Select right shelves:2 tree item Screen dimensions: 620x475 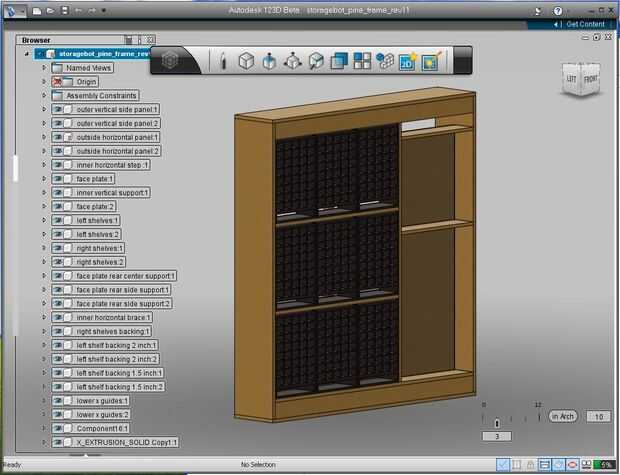point(88,262)
